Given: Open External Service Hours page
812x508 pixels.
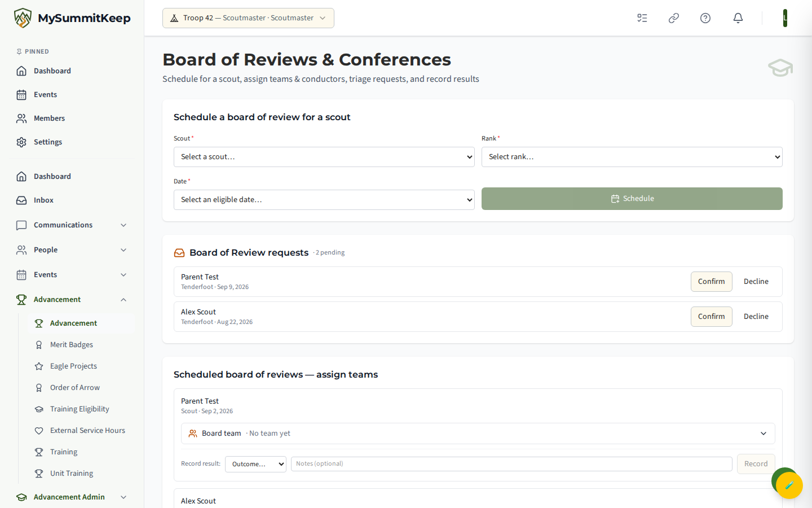Looking at the screenshot, I should [81, 431].
